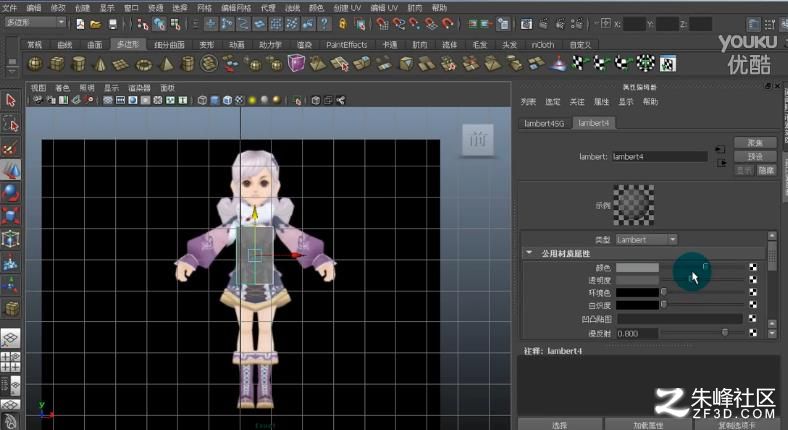Open the 多边形 menu set dropdown
Screen dimensions: 788x430
coord(36,23)
